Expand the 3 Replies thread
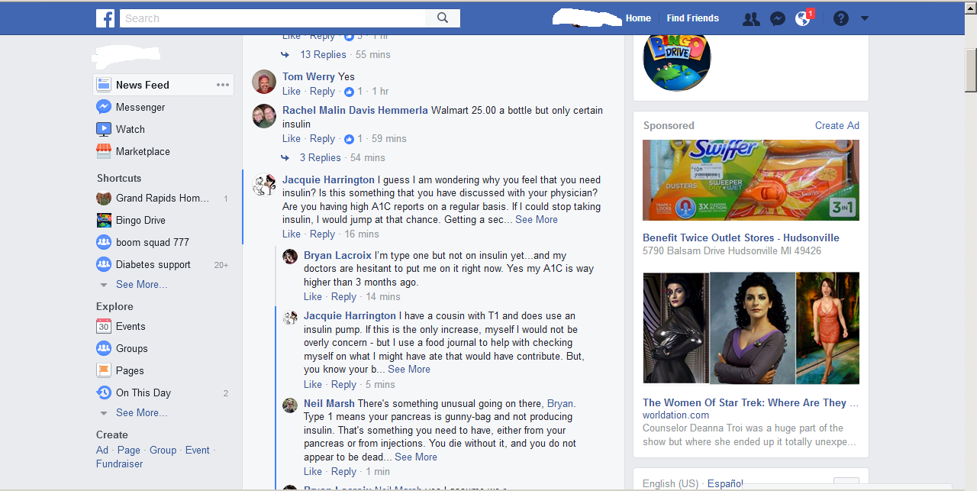This screenshot has height=491, width=980. click(320, 157)
